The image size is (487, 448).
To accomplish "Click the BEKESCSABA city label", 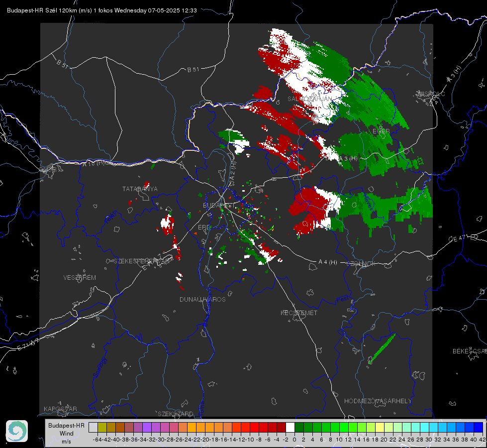I will pos(470,351).
